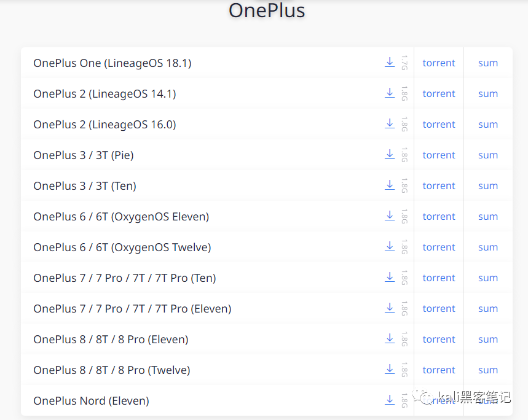Image resolution: width=528 pixels, height=420 pixels.
Task: Get torrent for OnePlus 8 / 8T (Eleven)
Action: [x=439, y=340]
